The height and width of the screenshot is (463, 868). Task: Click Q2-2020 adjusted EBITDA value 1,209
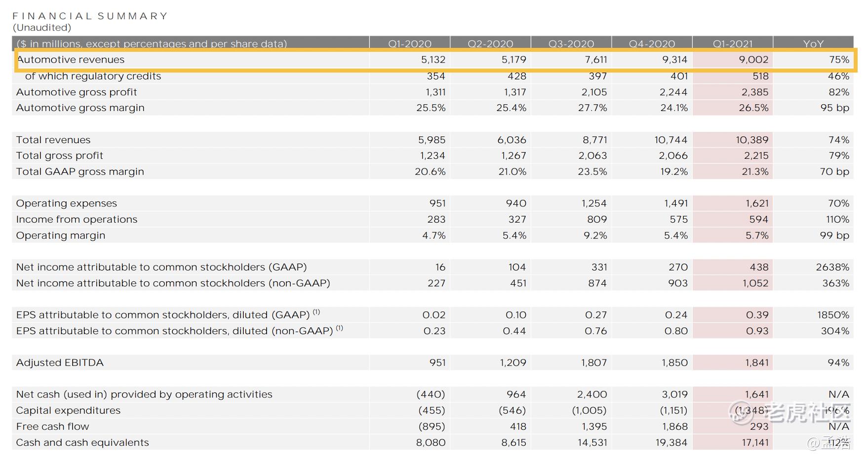[513, 363]
